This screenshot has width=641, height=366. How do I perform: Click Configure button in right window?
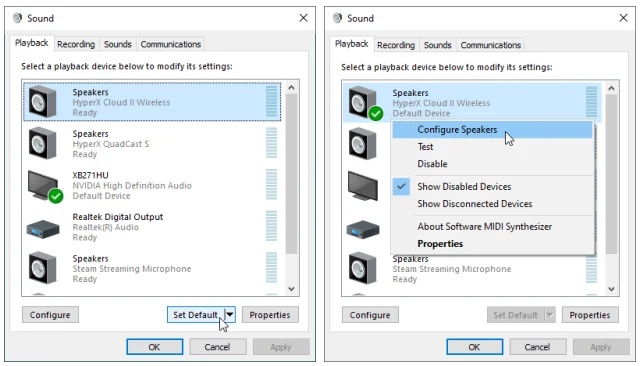[x=370, y=315]
